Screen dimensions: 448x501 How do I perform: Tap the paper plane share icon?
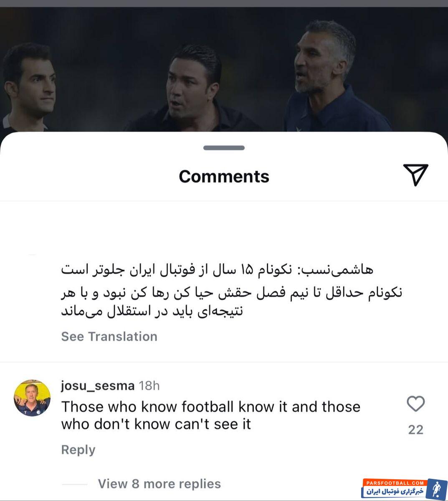pyautogui.click(x=416, y=175)
